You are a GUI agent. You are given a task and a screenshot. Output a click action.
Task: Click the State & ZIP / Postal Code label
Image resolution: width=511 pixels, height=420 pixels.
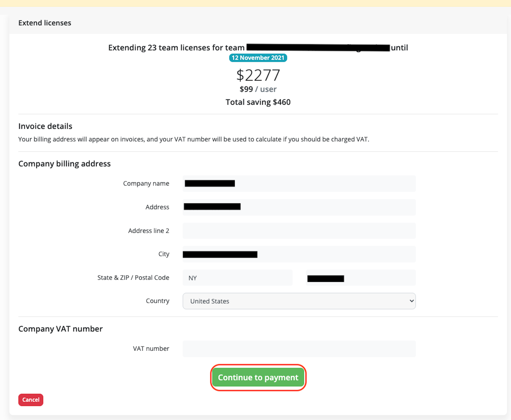[133, 278]
